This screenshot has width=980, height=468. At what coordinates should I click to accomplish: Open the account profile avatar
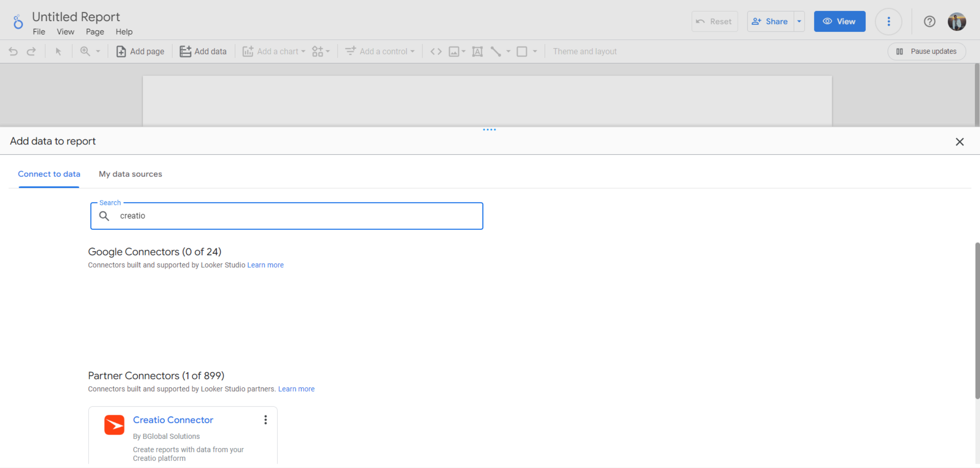click(956, 21)
